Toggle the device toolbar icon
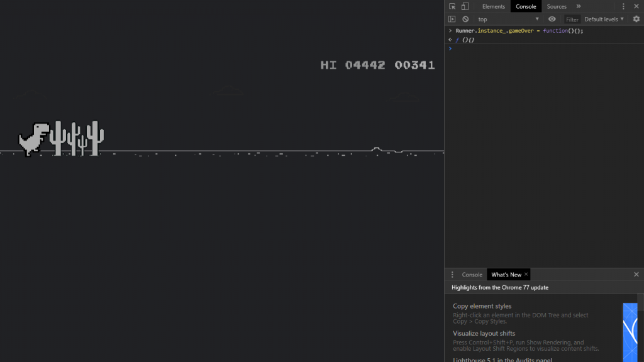 click(x=465, y=6)
